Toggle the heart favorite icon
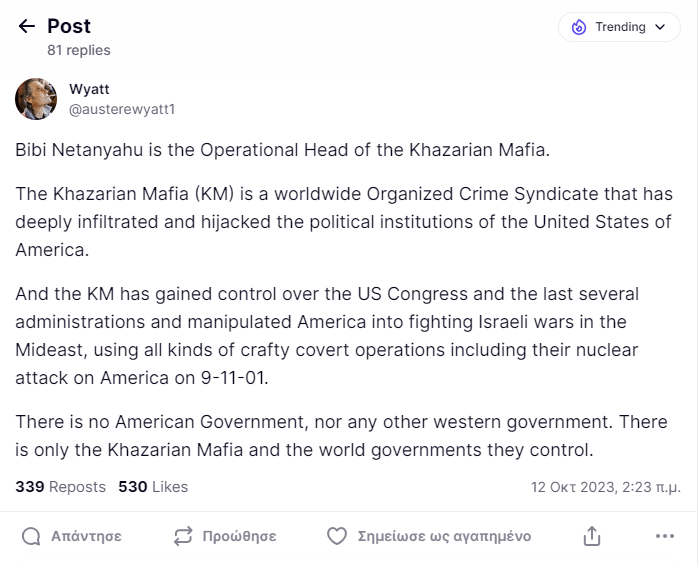 337,536
